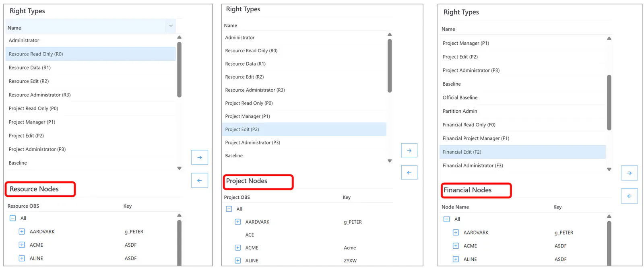Expand AARDVARK in the Project OBS tree

[x=238, y=222]
